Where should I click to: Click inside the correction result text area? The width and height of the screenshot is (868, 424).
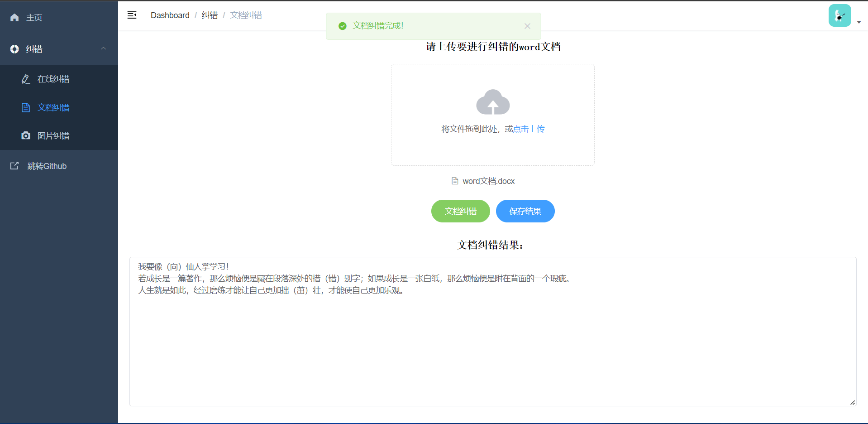[492, 344]
